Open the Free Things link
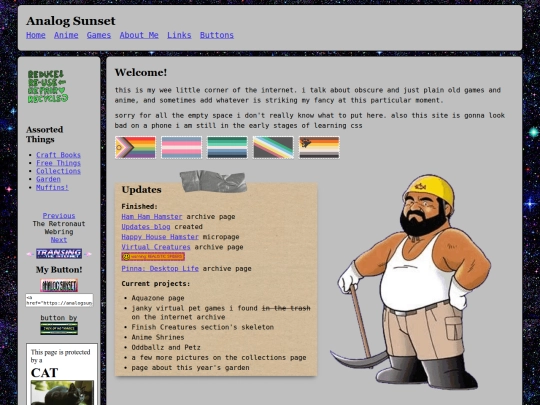540x405 pixels. tap(59, 163)
